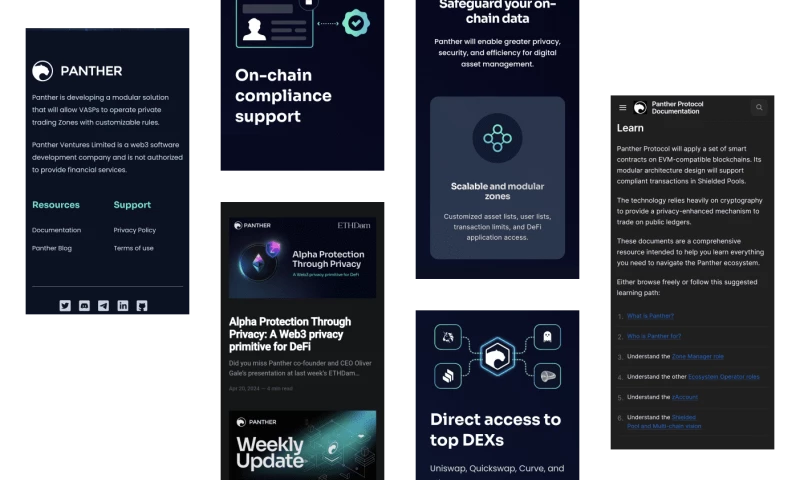Image resolution: width=800 pixels, height=480 pixels.
Task: Click the ID card illustration
Action: tap(274, 23)
